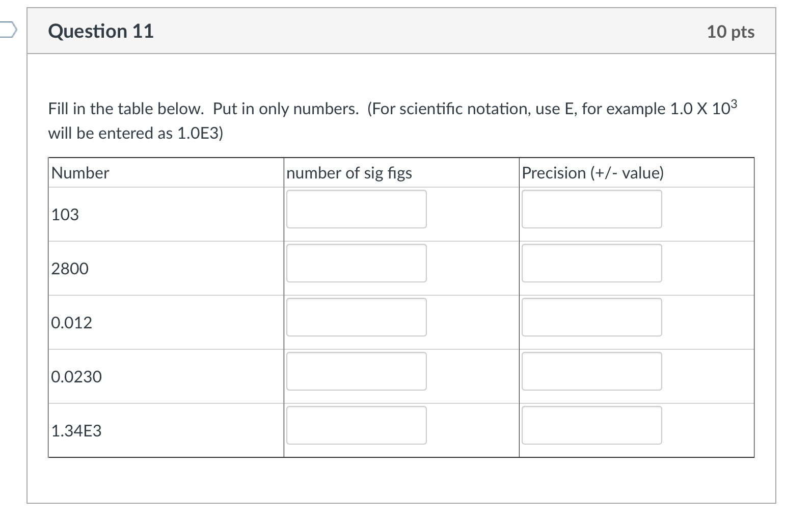Focus the precision input for 2800
The image size is (812, 516).
click(x=591, y=263)
